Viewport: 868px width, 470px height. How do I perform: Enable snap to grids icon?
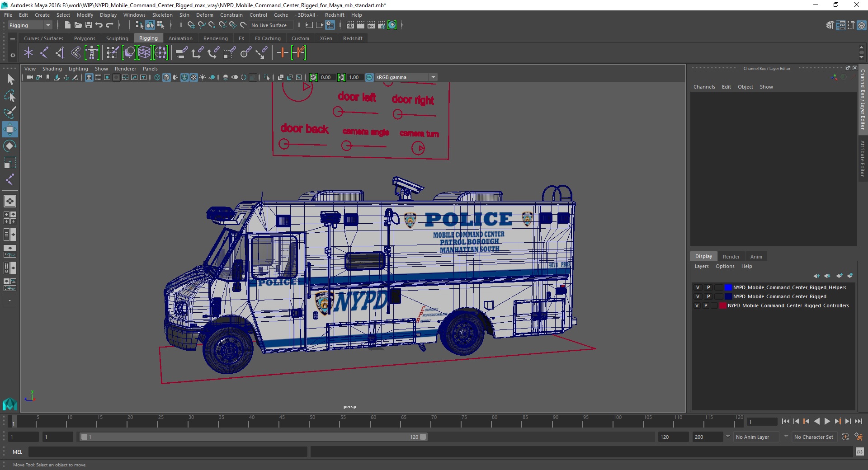coord(191,25)
